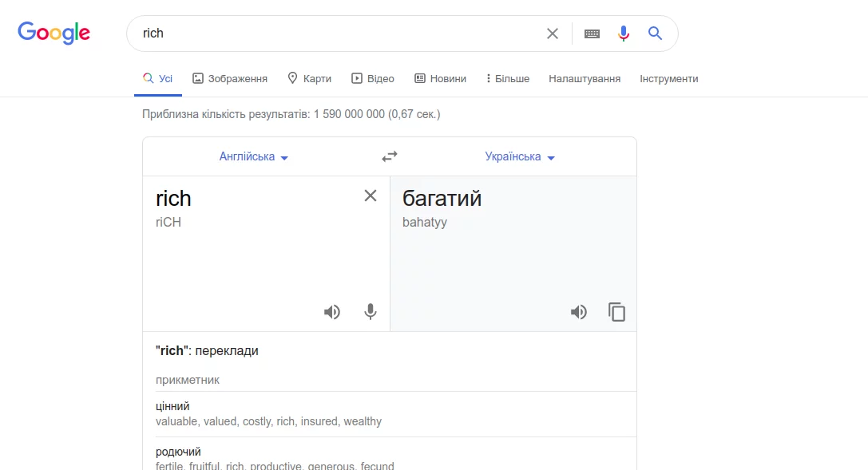Viewport: 868px width, 470px height.
Task: Switch to the Зображення tab
Action: [x=230, y=79]
